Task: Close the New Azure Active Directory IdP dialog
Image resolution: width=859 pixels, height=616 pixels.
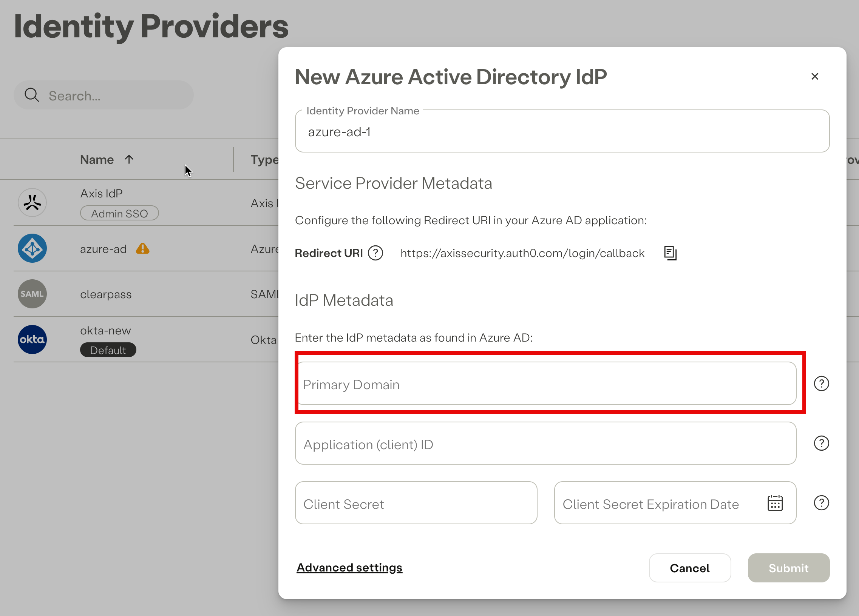Action: click(x=815, y=76)
